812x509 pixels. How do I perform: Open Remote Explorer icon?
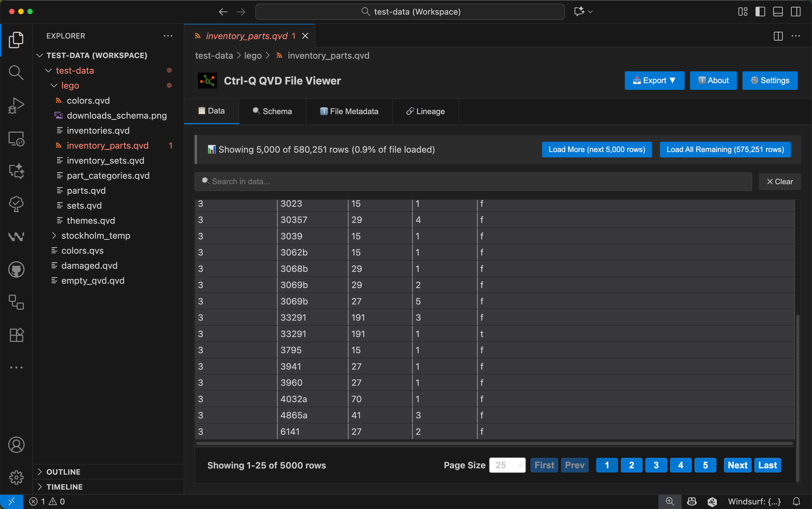[16, 139]
